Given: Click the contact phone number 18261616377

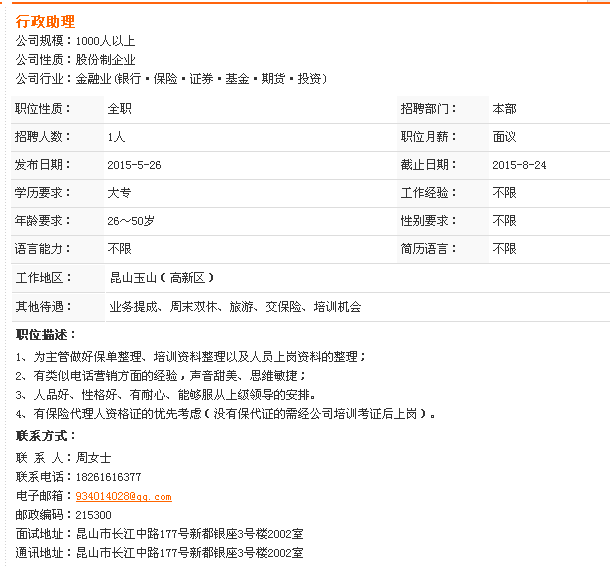Looking at the screenshot, I should pos(108,477).
